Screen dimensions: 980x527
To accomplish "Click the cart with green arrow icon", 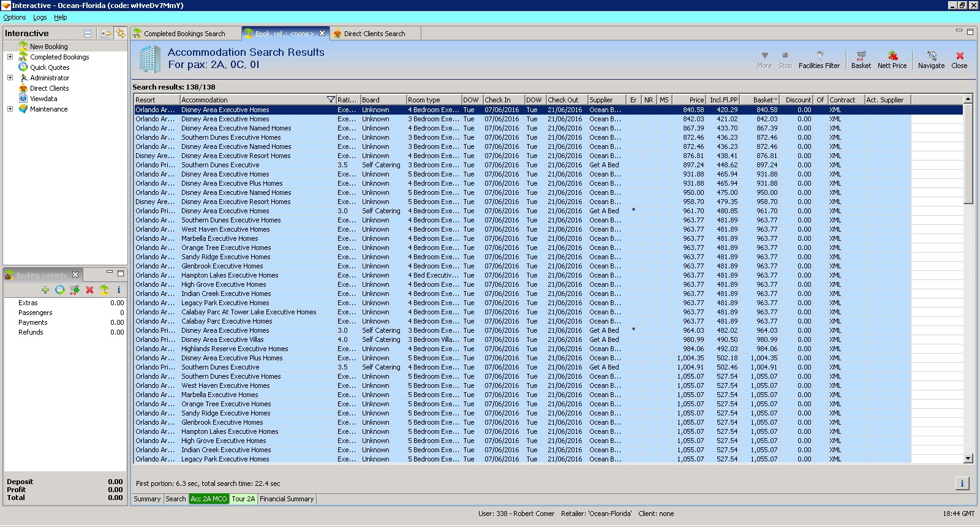I will [75, 290].
